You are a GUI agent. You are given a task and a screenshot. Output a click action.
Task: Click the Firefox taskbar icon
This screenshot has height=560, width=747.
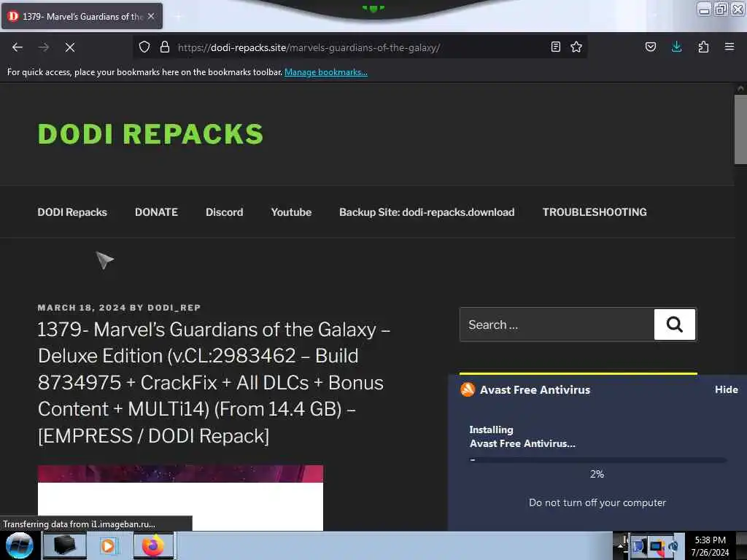point(153,545)
